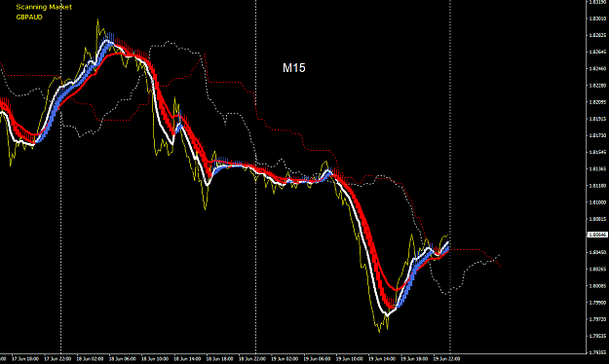Click the 1.83010 price scale label
Screen dimensions: 609x364
coord(597,18)
